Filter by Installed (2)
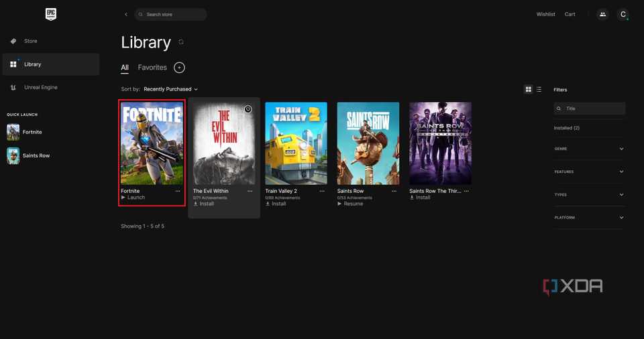This screenshot has height=339, width=644. click(566, 128)
